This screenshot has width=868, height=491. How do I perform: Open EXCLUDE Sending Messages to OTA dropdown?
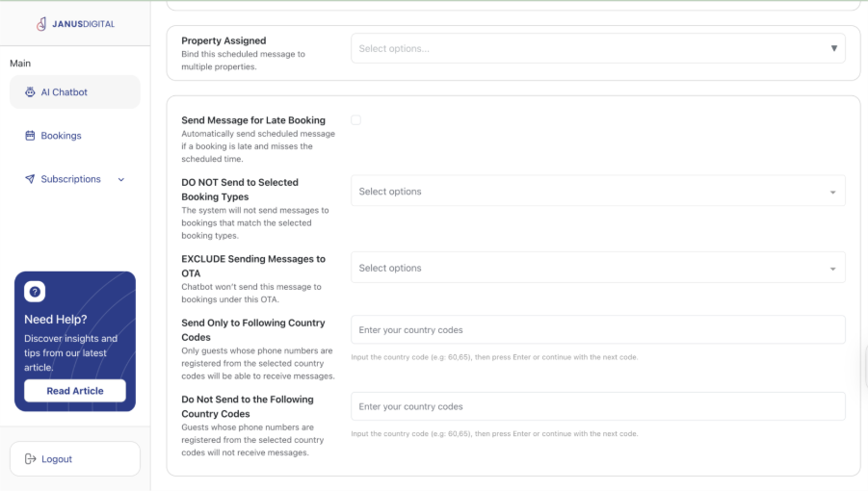coord(597,269)
